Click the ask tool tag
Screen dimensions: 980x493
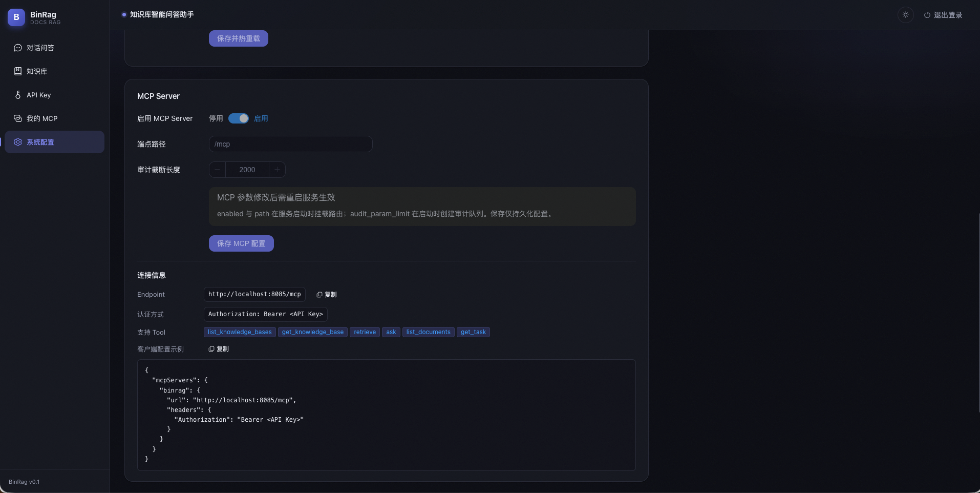coord(391,332)
